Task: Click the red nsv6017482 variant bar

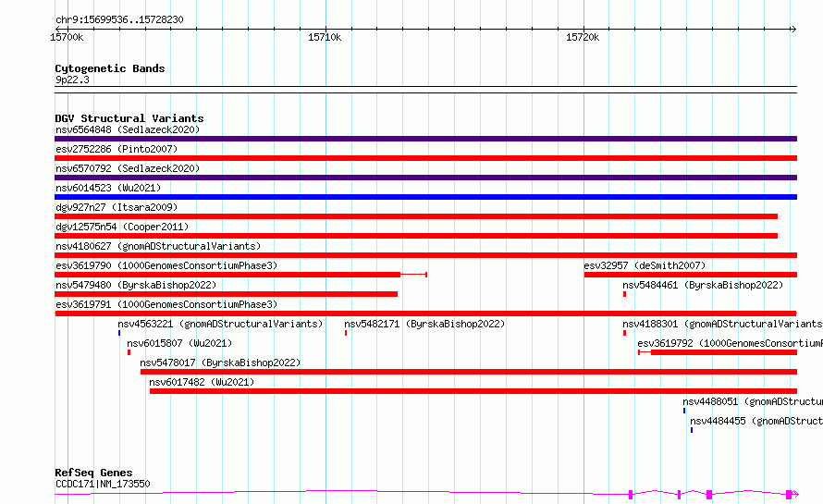Action: [x=473, y=391]
